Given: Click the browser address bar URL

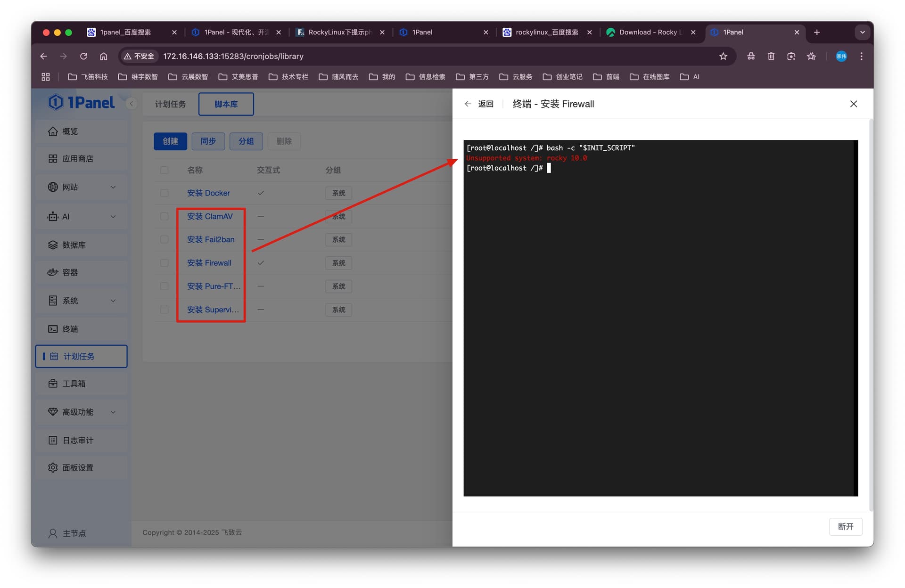Looking at the screenshot, I should tap(233, 56).
